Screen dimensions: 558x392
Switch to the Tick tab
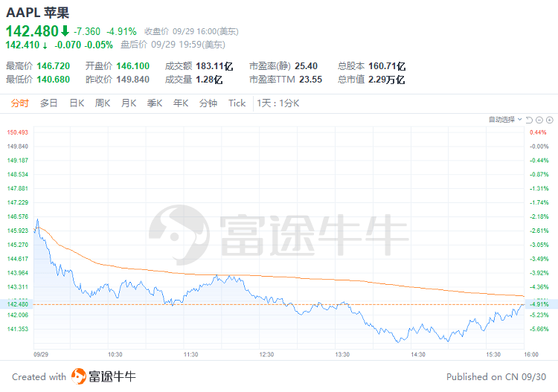(x=237, y=103)
